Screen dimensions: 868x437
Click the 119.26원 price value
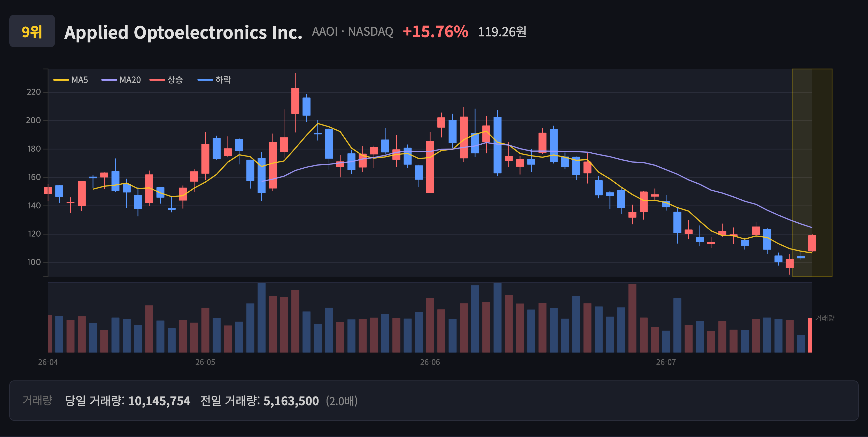(502, 32)
